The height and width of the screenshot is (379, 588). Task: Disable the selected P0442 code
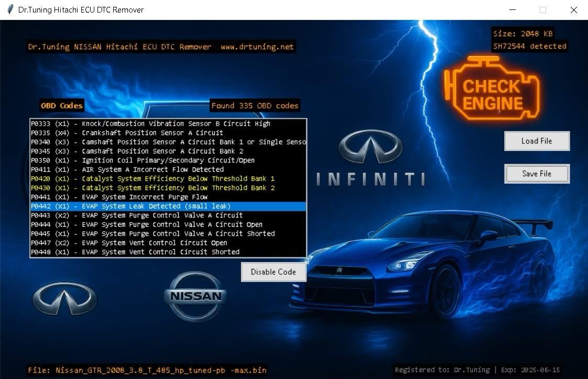click(273, 272)
